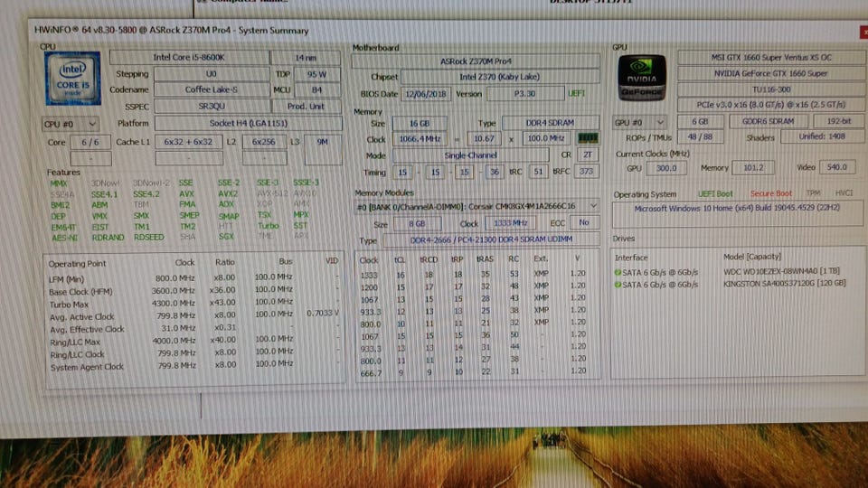
Task: Click the GDDR6 SDRAM field
Action: pyautogui.click(x=768, y=121)
